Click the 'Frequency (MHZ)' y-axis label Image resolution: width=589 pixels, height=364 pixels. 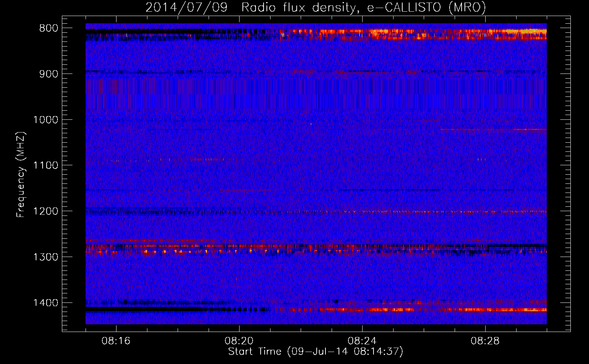click(21, 175)
